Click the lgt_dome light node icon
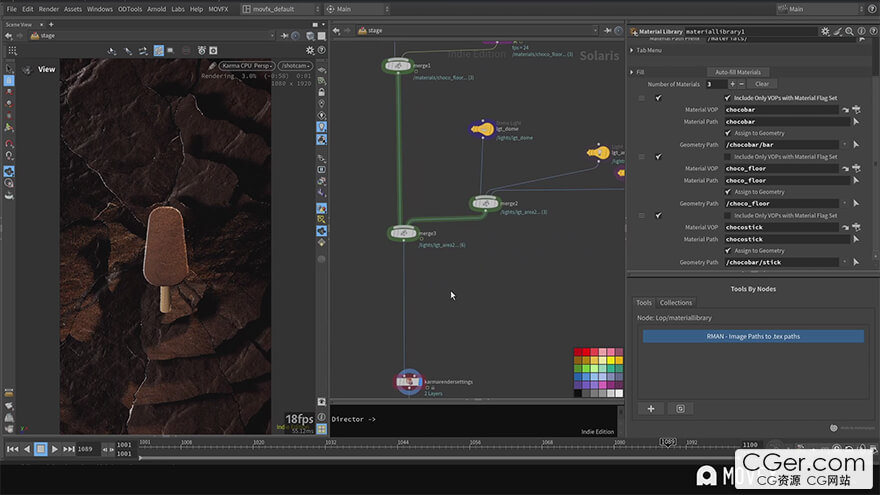This screenshot has height=495, width=880. point(482,129)
